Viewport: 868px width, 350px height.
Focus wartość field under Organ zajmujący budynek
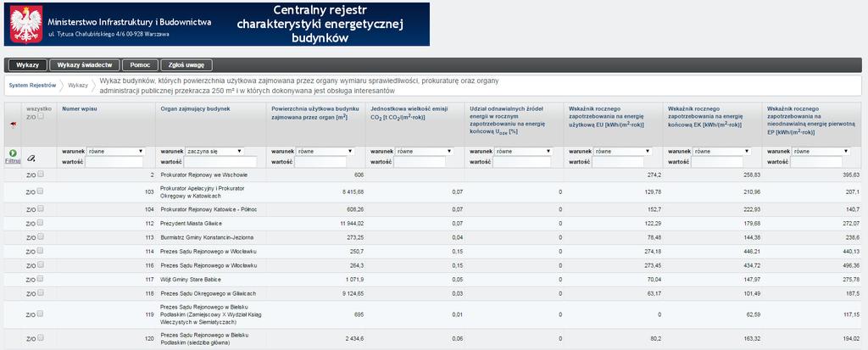click(221, 162)
